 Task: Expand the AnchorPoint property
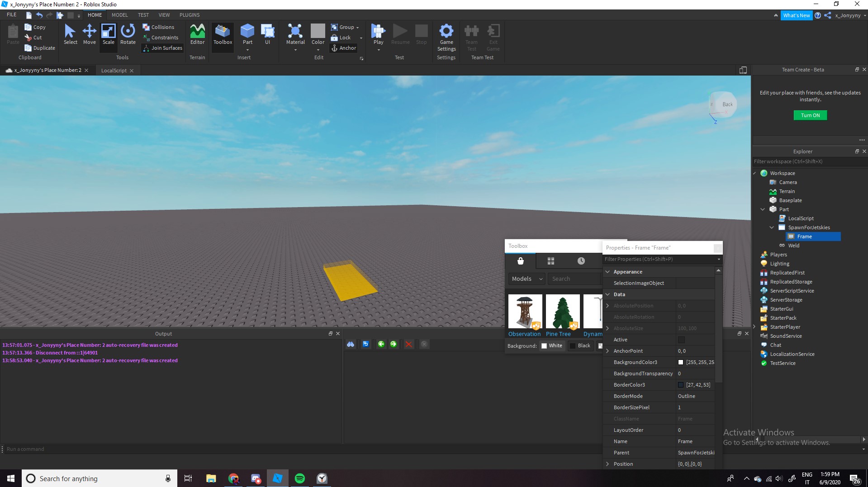click(x=607, y=351)
